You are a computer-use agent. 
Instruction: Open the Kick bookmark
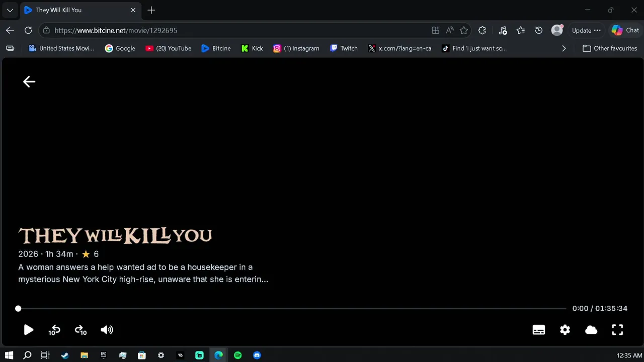(252, 48)
